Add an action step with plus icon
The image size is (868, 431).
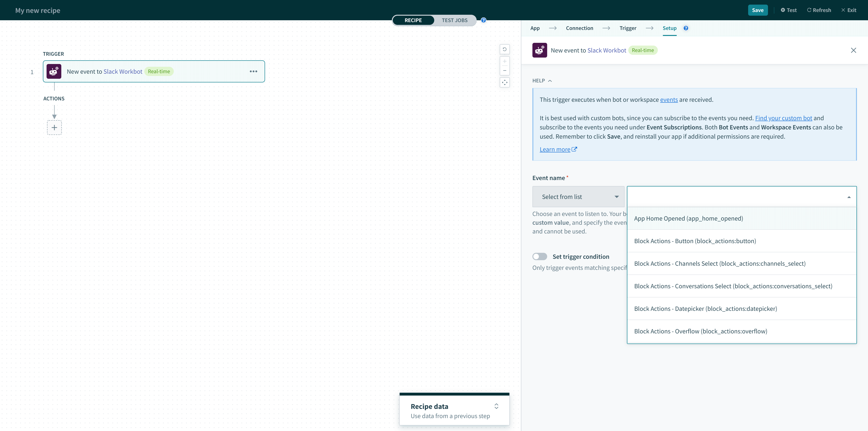tap(54, 128)
